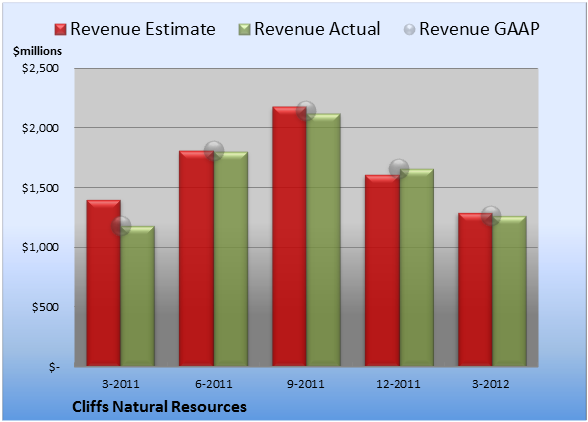Click the '$500' axis value
Image resolution: width=588 pixels, height=422 pixels.
[45, 307]
